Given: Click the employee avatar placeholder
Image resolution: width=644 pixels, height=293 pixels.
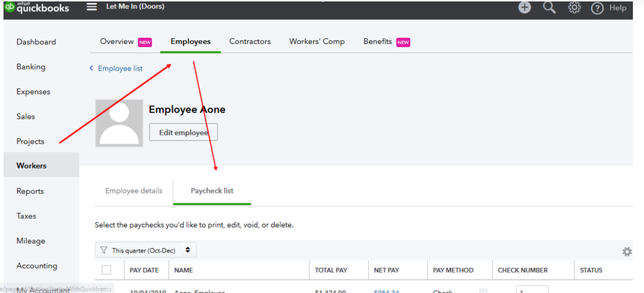Looking at the screenshot, I should pyautogui.click(x=119, y=123).
